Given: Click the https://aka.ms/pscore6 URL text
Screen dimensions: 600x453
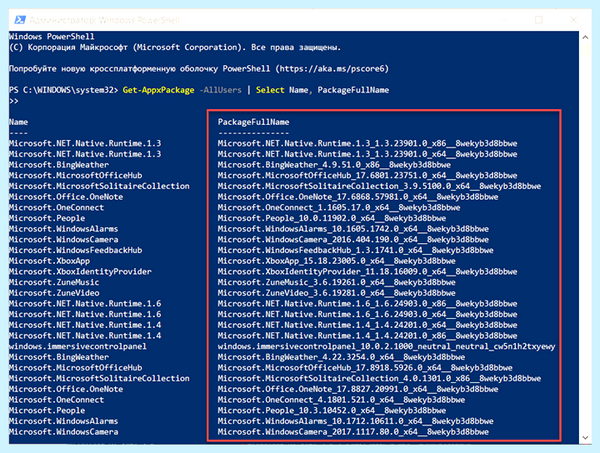Looking at the screenshot, I should tap(332, 68).
